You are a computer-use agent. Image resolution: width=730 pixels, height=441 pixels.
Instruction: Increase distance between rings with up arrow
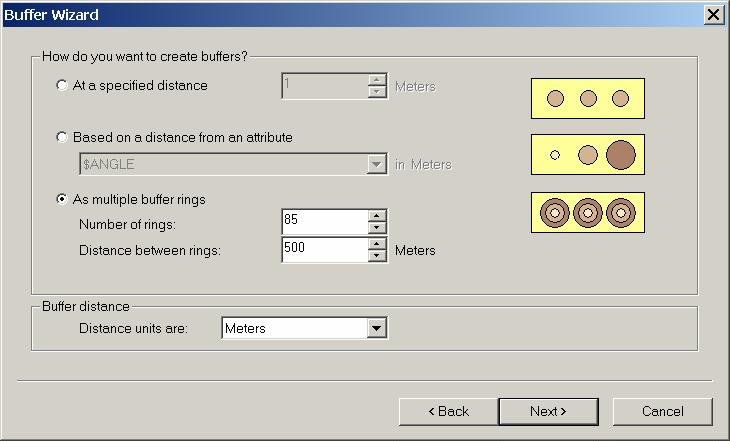click(377, 244)
